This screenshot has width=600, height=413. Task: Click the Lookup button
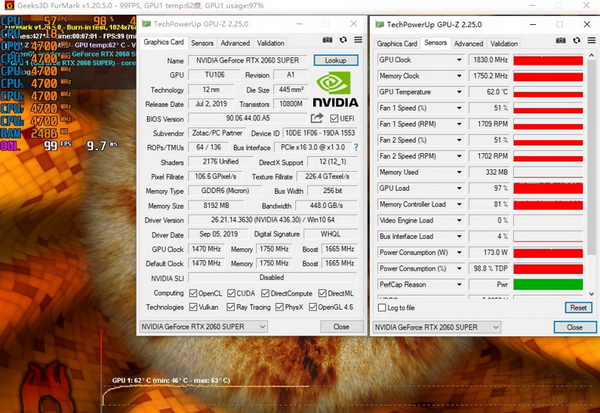coord(336,60)
